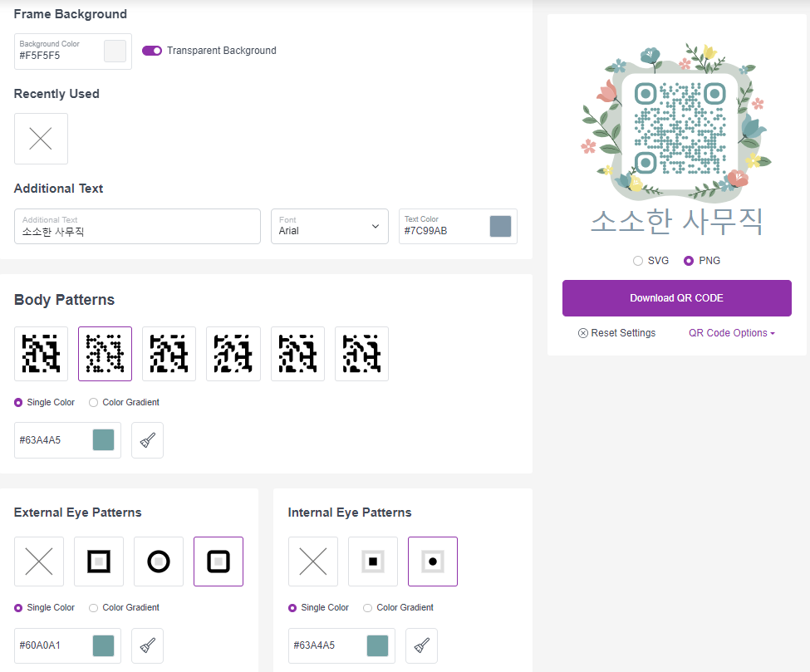The image size is (810, 672).
Task: Open the Font dropdown showing Arial
Action: pos(330,226)
